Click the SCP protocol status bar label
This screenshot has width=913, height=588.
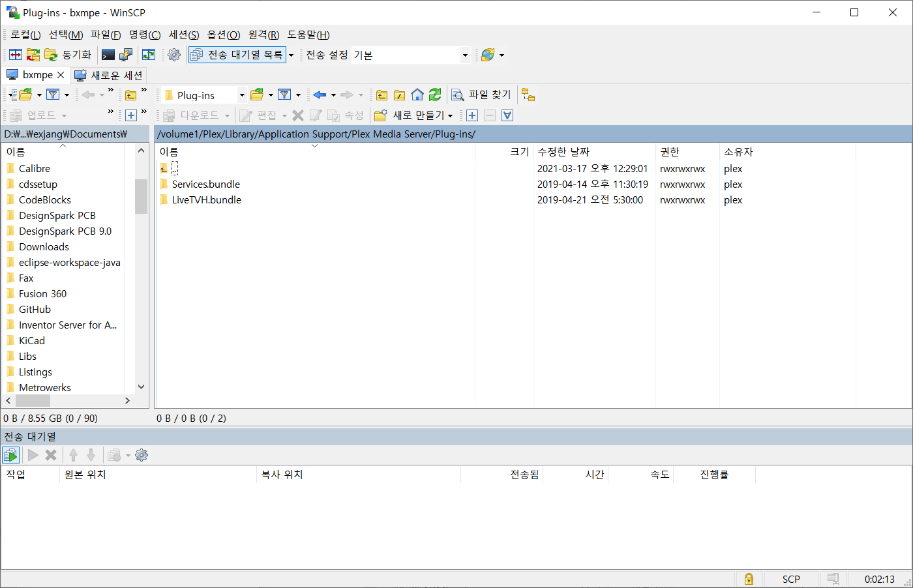coord(791,579)
